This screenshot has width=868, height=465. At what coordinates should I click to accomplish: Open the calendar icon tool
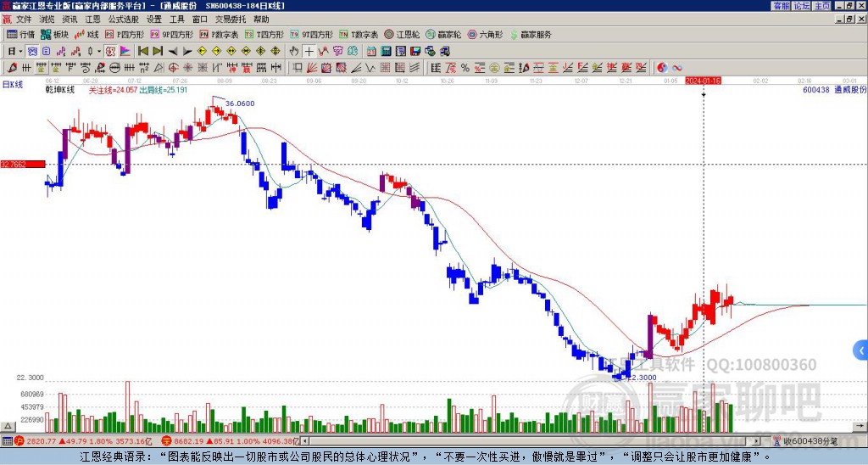(371, 51)
